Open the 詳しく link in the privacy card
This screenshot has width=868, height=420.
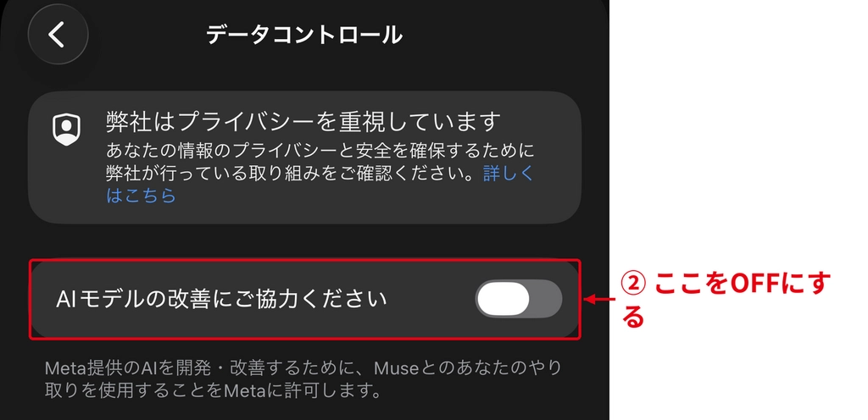point(509,173)
